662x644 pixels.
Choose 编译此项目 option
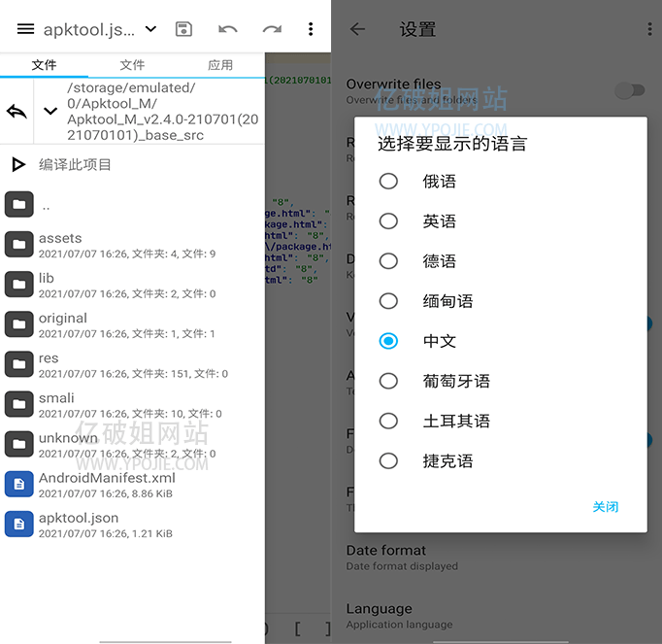point(75,164)
